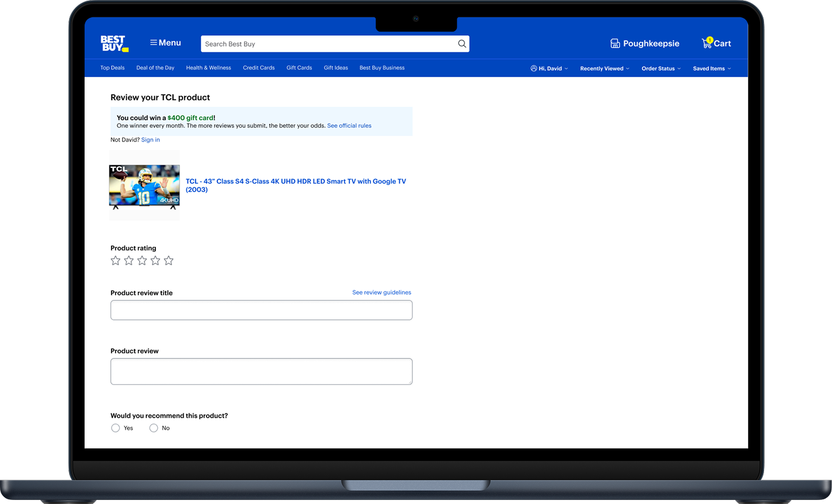The image size is (832, 504).
Task: Select No for recommending product
Action: (x=154, y=428)
